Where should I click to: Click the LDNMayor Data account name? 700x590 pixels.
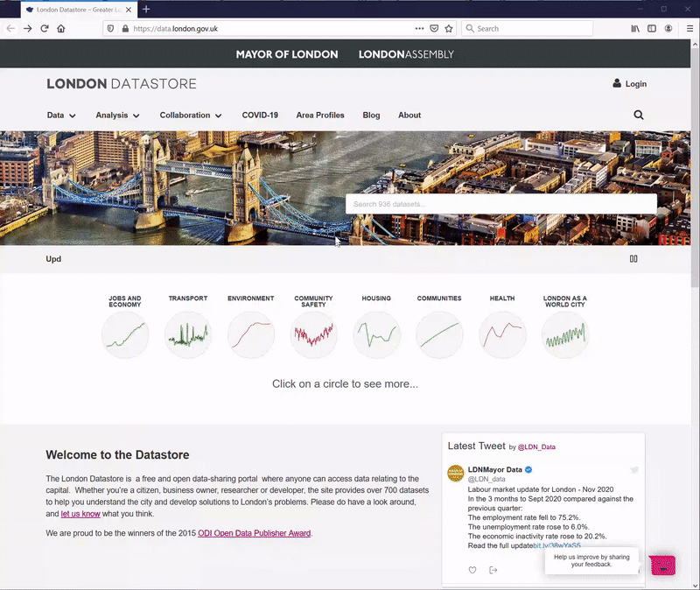pyautogui.click(x=494, y=469)
